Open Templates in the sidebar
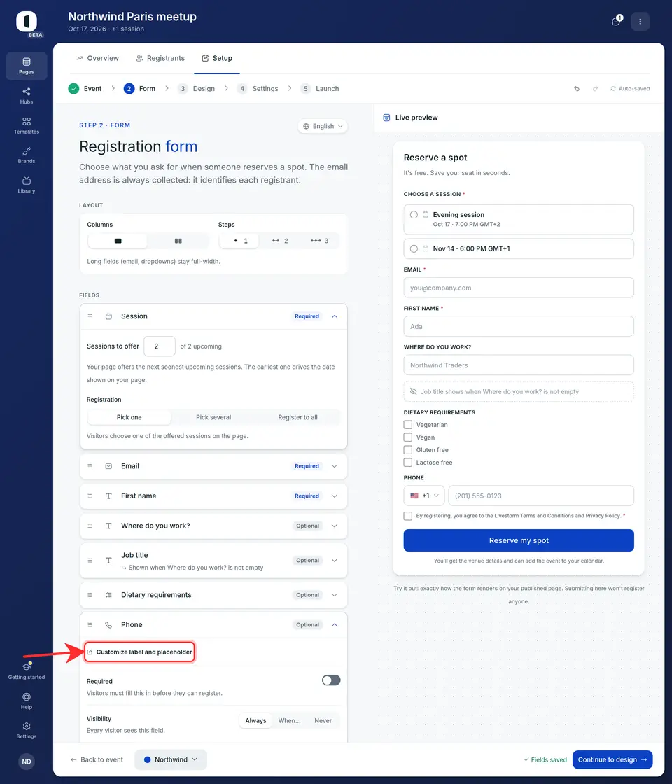The width and height of the screenshot is (672, 784). pyautogui.click(x=27, y=125)
